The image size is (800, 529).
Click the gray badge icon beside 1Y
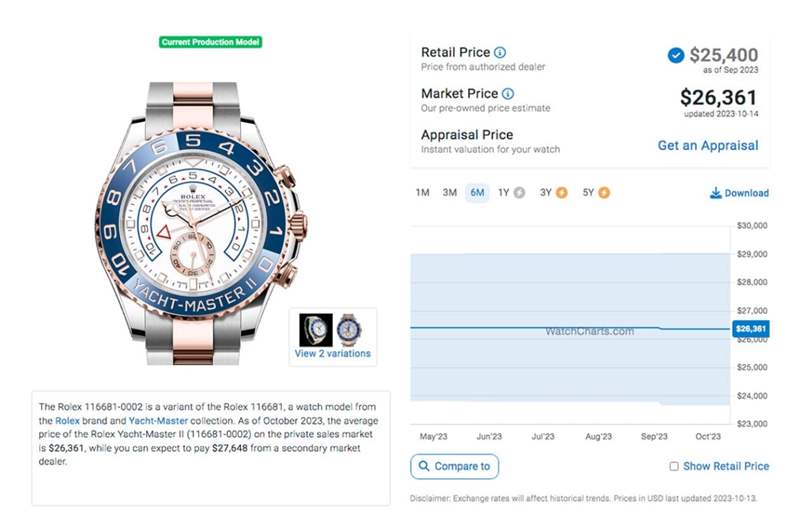click(x=518, y=193)
